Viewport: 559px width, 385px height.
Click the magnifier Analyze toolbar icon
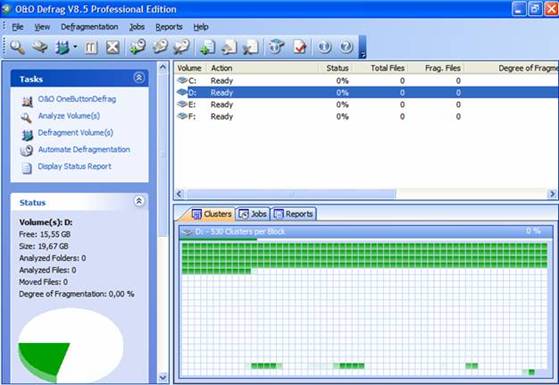click(x=17, y=47)
